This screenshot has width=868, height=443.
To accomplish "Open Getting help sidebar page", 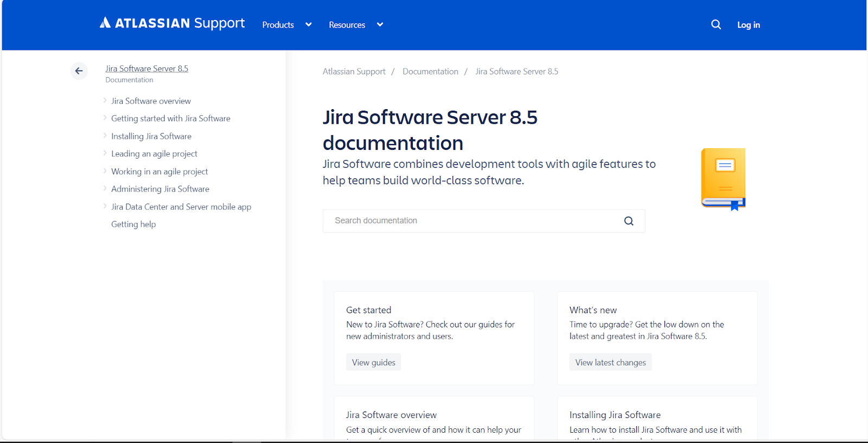I will point(133,224).
